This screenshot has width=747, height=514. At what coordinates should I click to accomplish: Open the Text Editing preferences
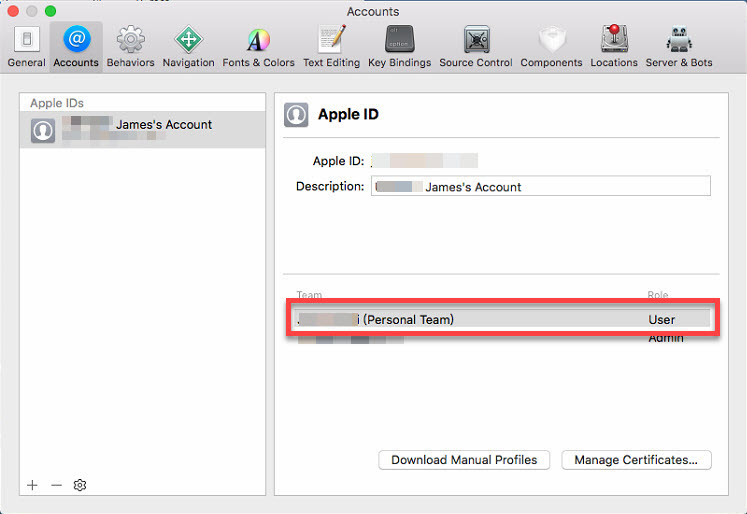tap(332, 47)
